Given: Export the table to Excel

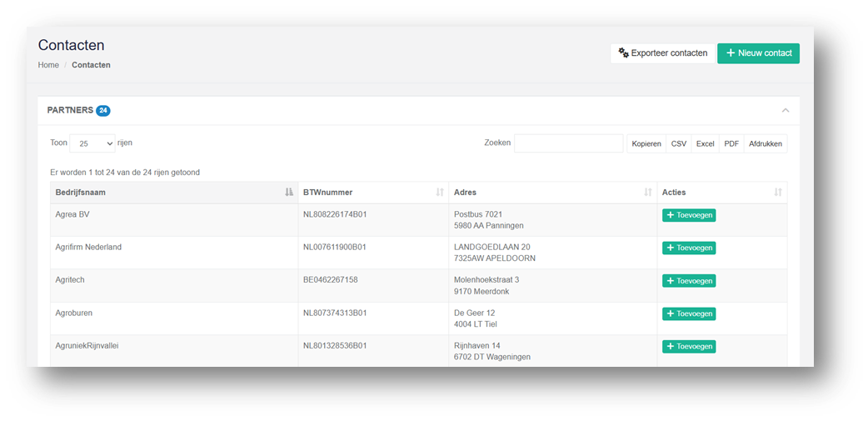Looking at the screenshot, I should pyautogui.click(x=706, y=143).
